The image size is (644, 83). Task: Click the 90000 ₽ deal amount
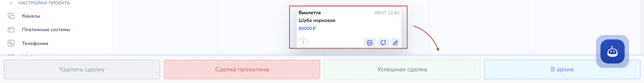click(307, 28)
